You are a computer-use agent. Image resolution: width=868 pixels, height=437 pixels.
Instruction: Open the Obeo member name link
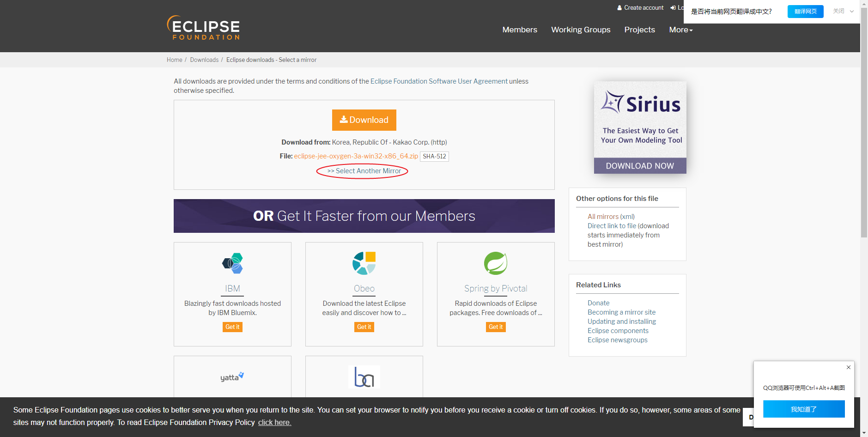pos(364,289)
